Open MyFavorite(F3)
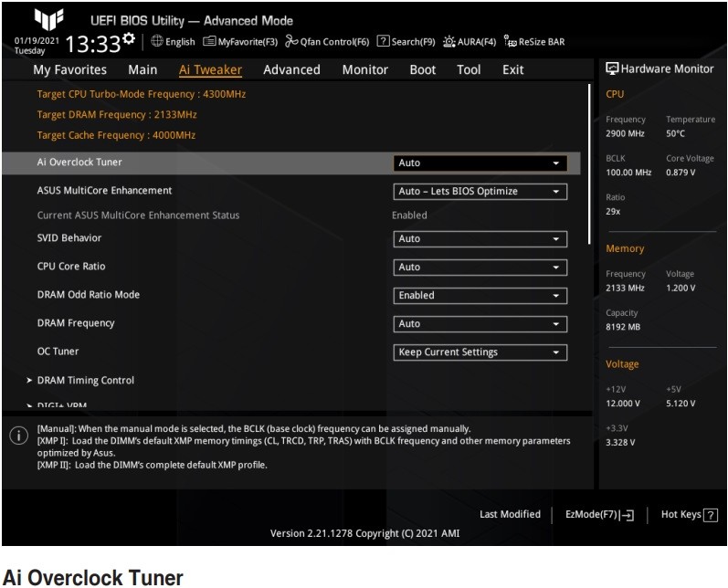 (x=240, y=41)
